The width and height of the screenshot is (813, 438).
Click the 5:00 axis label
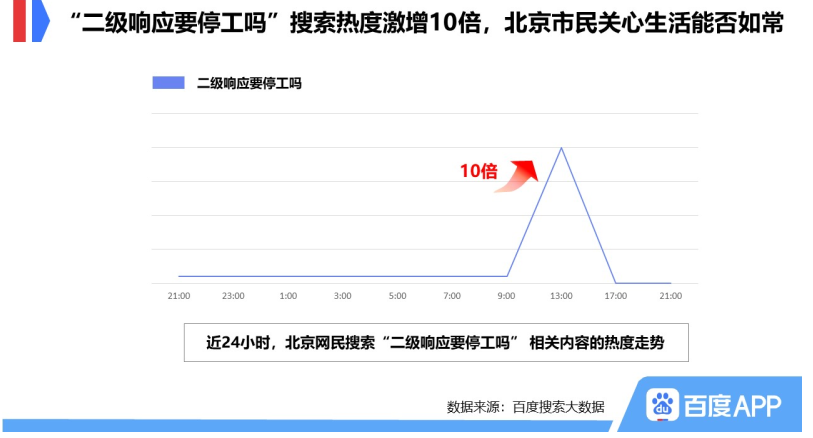(398, 296)
